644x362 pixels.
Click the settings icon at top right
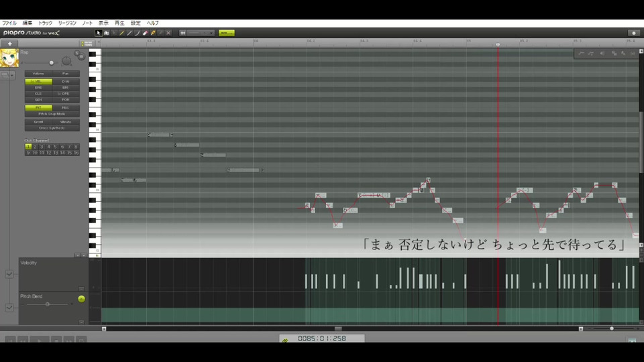point(634,33)
